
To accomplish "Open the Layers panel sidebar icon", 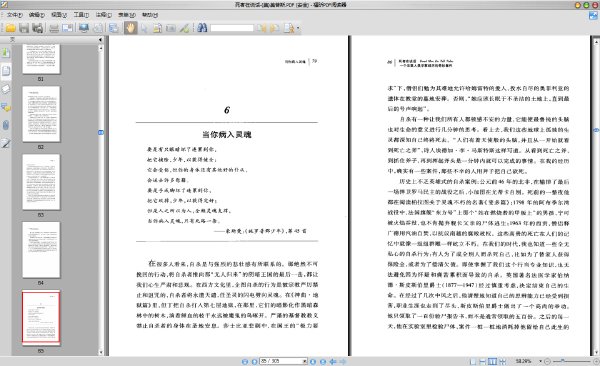I will (6, 89).
